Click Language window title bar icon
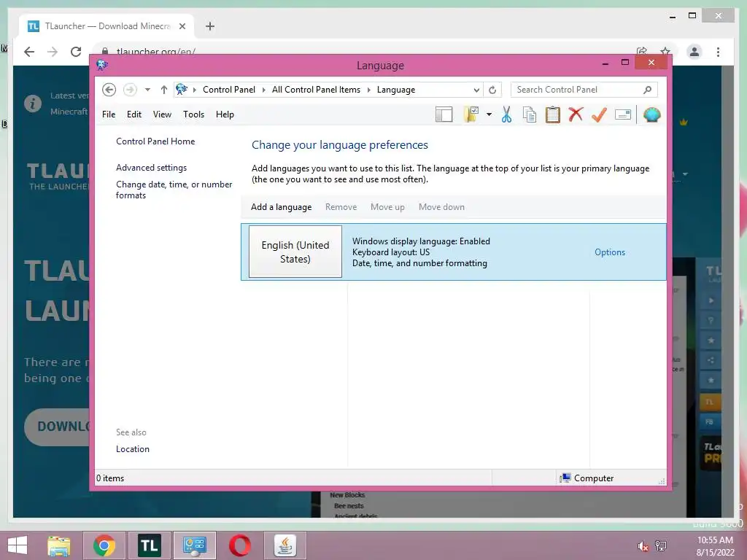Image resolution: width=747 pixels, height=560 pixels. (102, 65)
